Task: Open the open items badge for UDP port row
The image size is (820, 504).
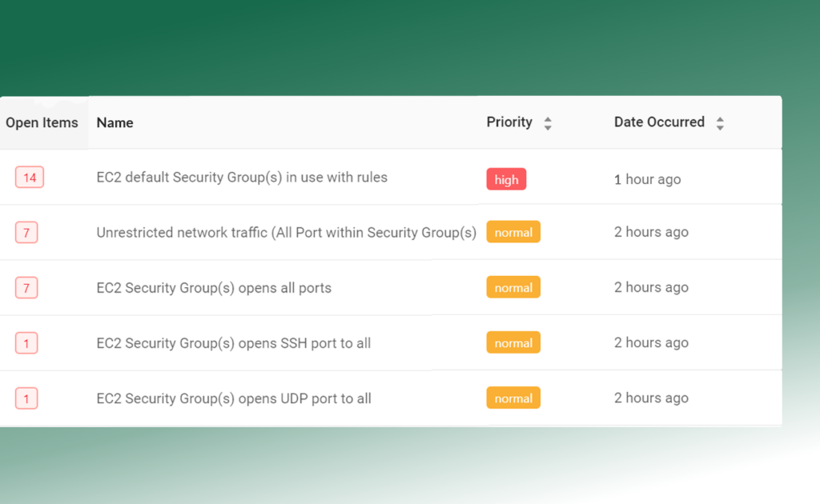Action: pyautogui.click(x=26, y=398)
